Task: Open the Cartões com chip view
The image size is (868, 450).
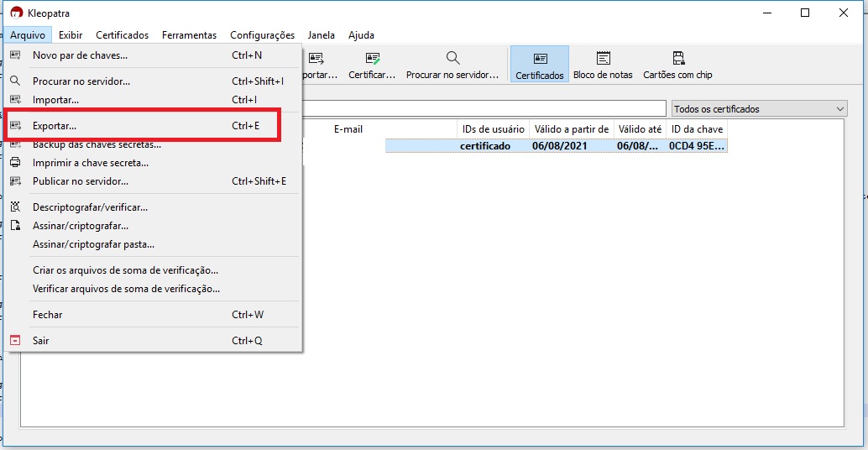Action: click(677, 64)
